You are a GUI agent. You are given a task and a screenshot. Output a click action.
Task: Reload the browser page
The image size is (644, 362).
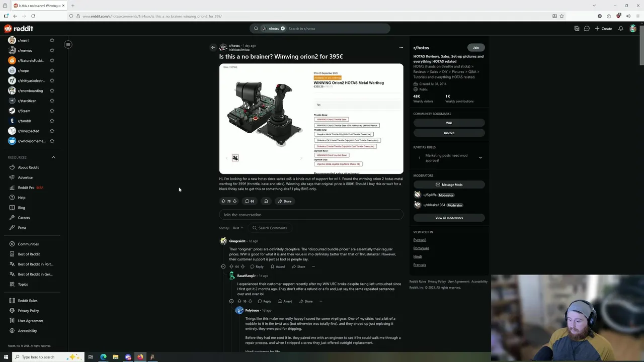tap(33, 16)
